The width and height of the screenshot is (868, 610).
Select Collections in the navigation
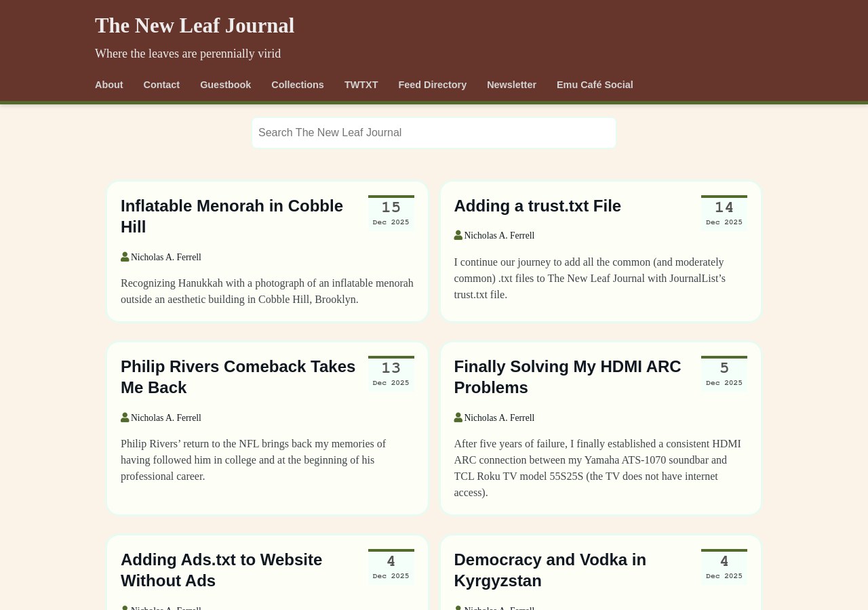(x=297, y=85)
